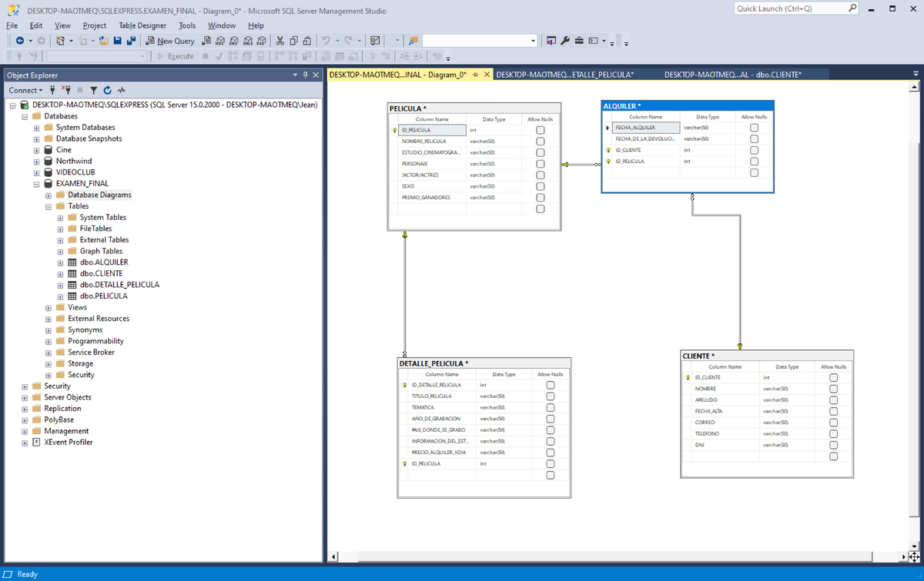Screen dimensions: 924x581
Task: Check Allow Nulls for SEXO in PELICULA
Action: pyautogui.click(x=539, y=185)
